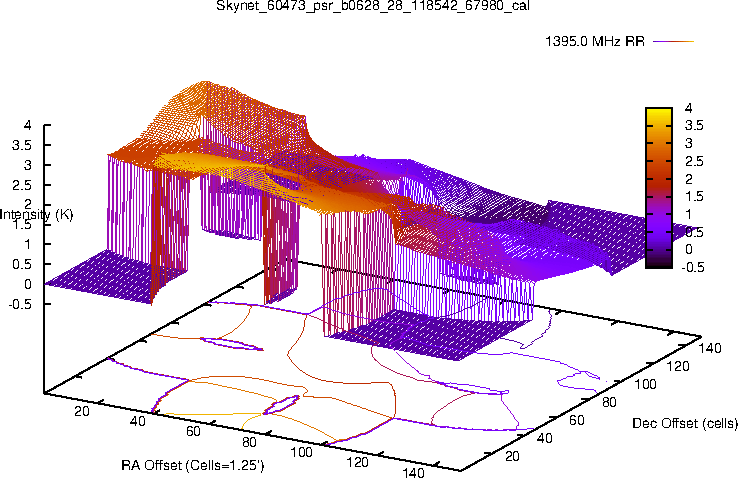This screenshot has width=738, height=478.
Task: Click tick 120 on the RA Offset axis
Action: pyautogui.click(x=357, y=462)
